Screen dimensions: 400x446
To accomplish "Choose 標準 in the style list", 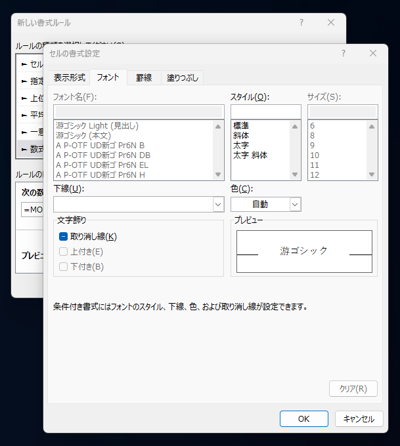I will click(241, 126).
